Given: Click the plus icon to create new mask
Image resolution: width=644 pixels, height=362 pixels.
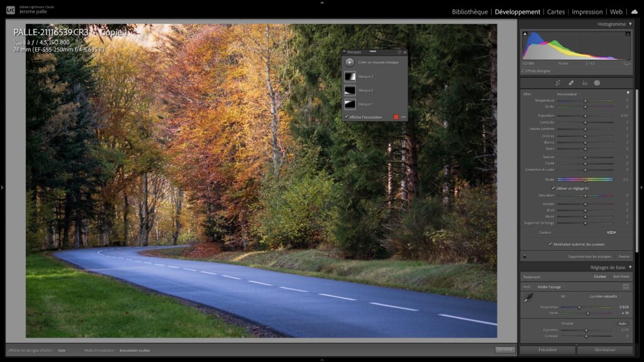Looking at the screenshot, I should tap(350, 62).
